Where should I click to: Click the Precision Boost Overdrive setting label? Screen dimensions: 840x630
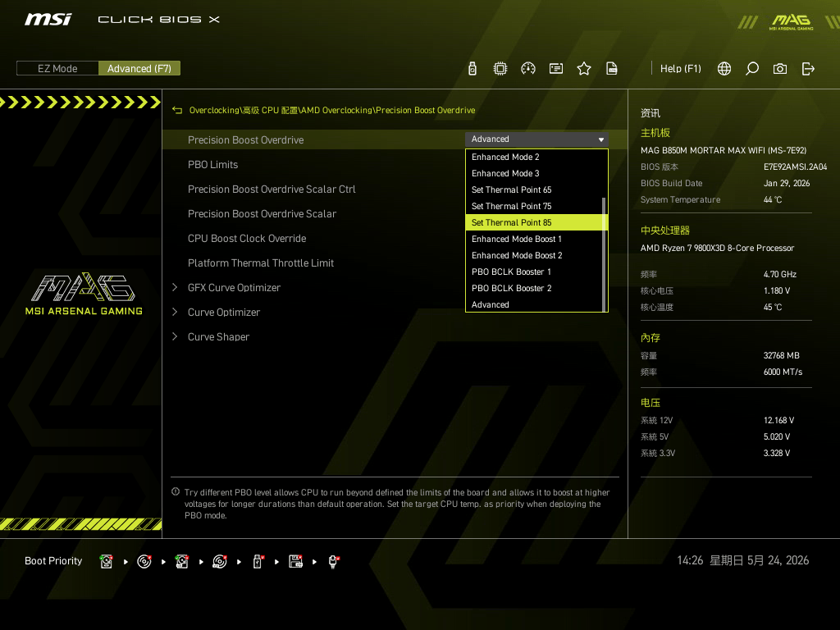pyautogui.click(x=245, y=139)
